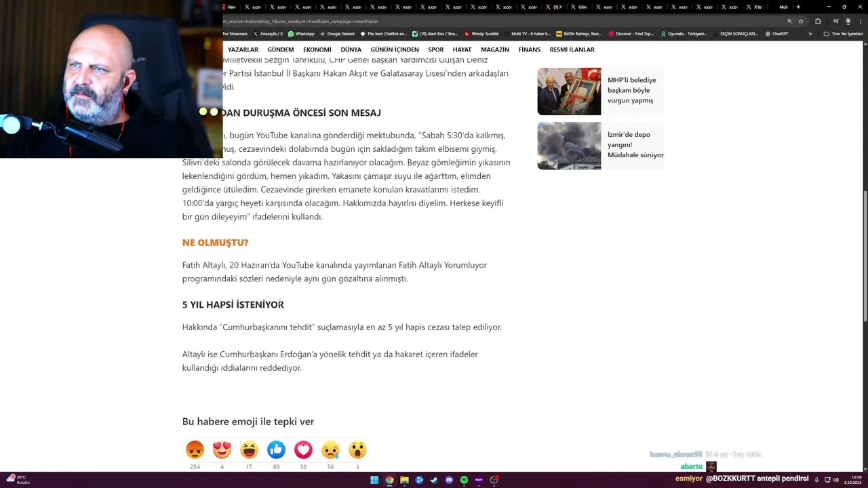
Task: Open the ChatGPT bookmark
Action: click(x=777, y=34)
